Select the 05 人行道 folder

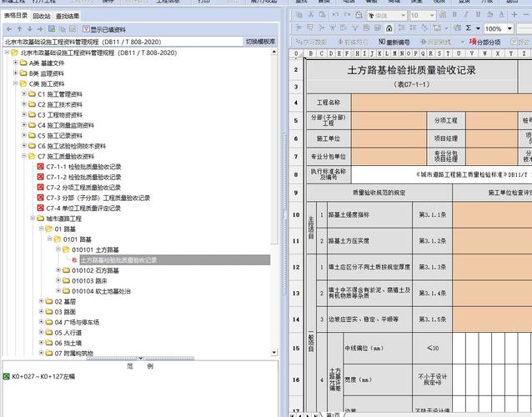click(68, 333)
